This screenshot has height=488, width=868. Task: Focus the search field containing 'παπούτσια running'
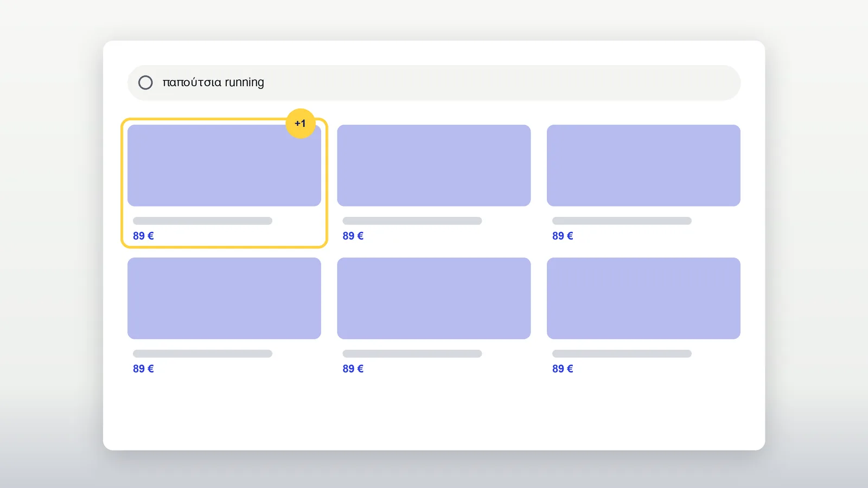434,82
